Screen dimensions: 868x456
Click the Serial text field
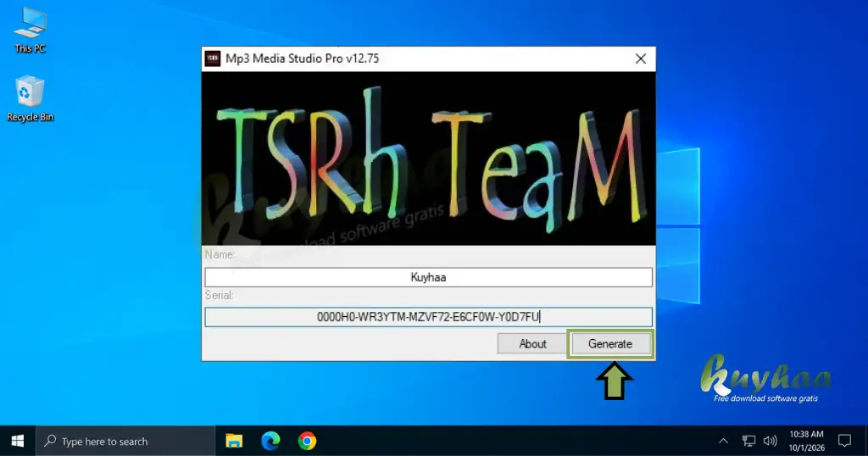428,317
